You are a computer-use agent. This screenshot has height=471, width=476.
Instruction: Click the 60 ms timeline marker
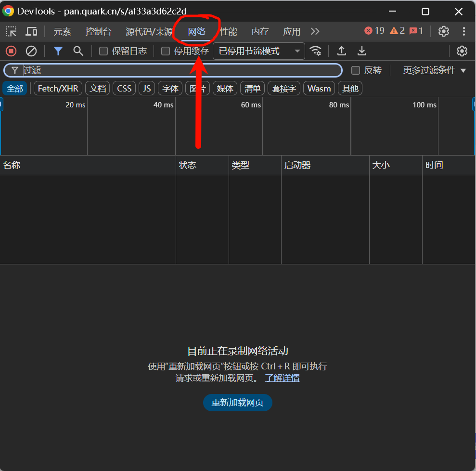251,105
